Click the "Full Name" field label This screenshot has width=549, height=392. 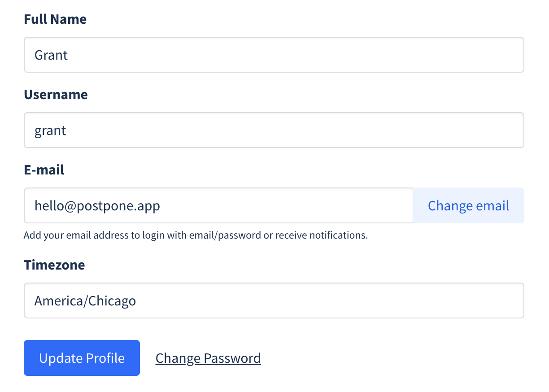[x=55, y=19]
